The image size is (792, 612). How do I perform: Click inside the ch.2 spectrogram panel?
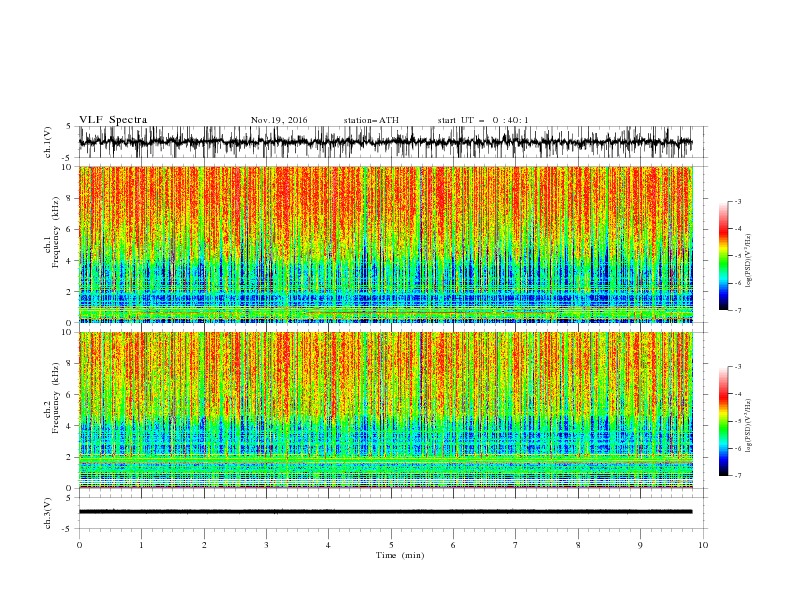click(x=386, y=410)
